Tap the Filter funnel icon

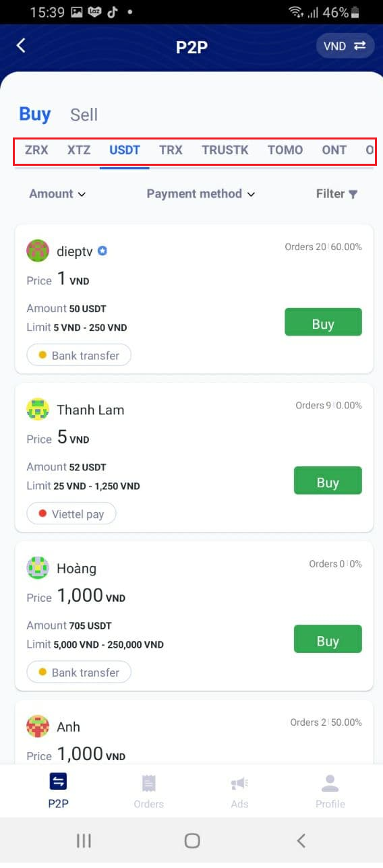tap(353, 194)
